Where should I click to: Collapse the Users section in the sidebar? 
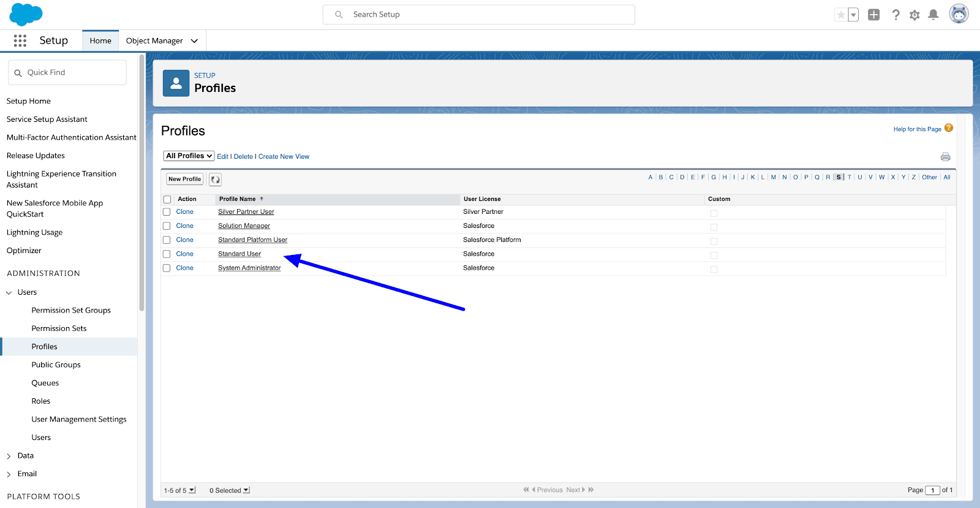click(9, 293)
